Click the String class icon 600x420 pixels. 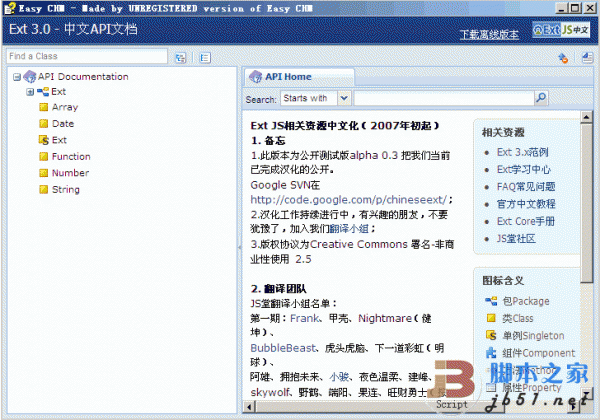tap(44, 189)
